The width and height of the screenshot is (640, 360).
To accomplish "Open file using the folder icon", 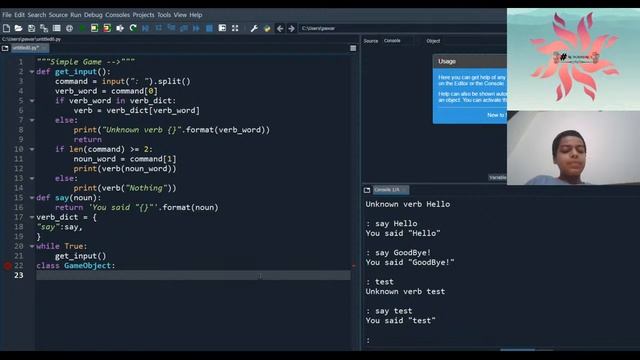I will 18,28.
